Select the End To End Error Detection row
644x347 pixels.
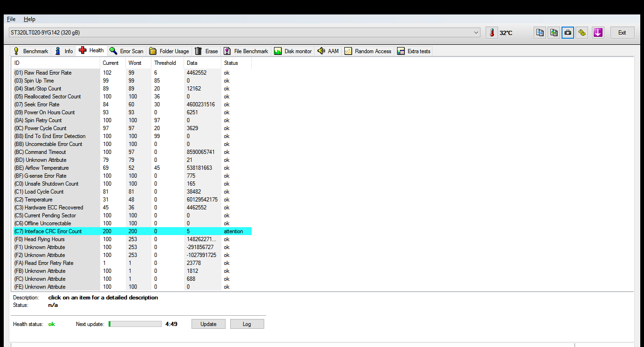tap(132, 136)
